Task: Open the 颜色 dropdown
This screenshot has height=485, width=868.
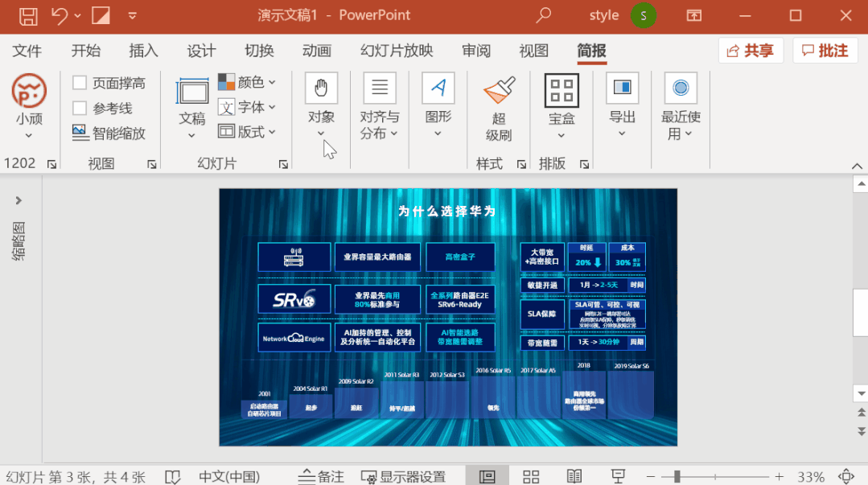Action: (x=247, y=82)
